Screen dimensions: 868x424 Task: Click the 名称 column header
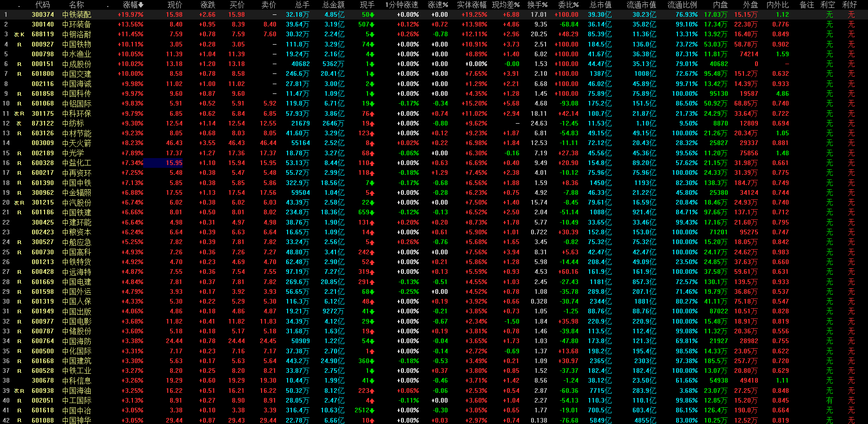[77, 5]
